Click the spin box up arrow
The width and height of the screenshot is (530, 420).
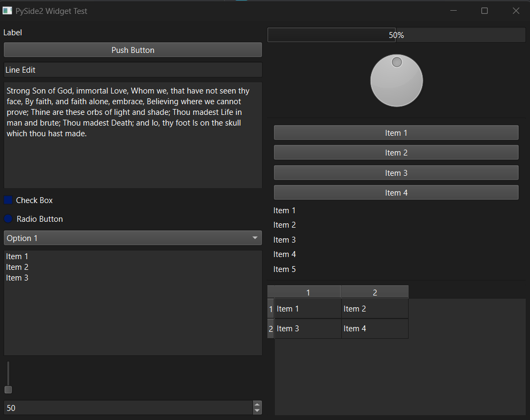click(257, 405)
